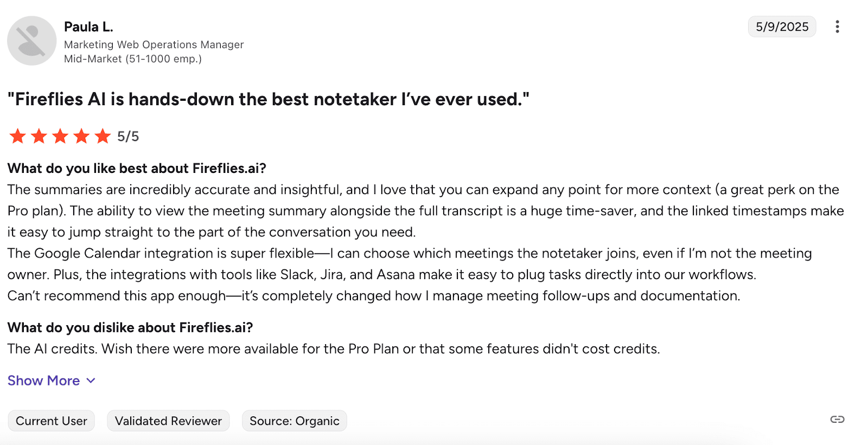Click the third rating star
The height and width of the screenshot is (445, 868).
60,136
